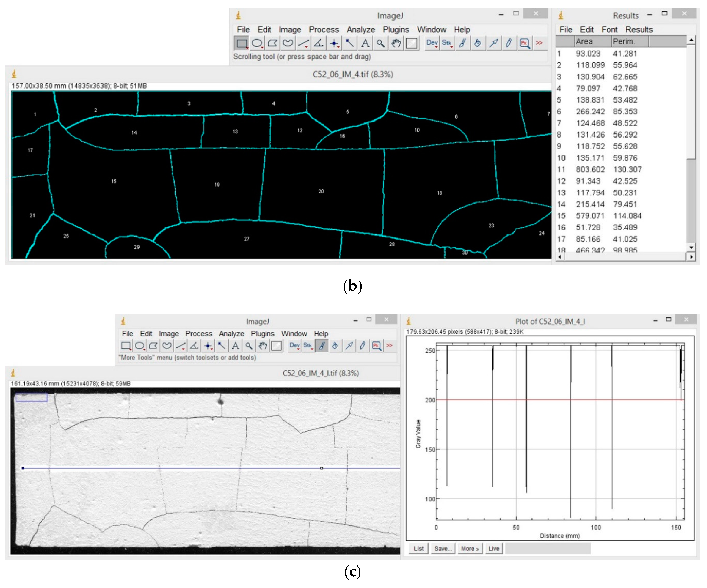Open Dev menu tool in lower ImageJ toolbar
Image resolution: width=707 pixels, height=588 pixels.
coord(294,346)
